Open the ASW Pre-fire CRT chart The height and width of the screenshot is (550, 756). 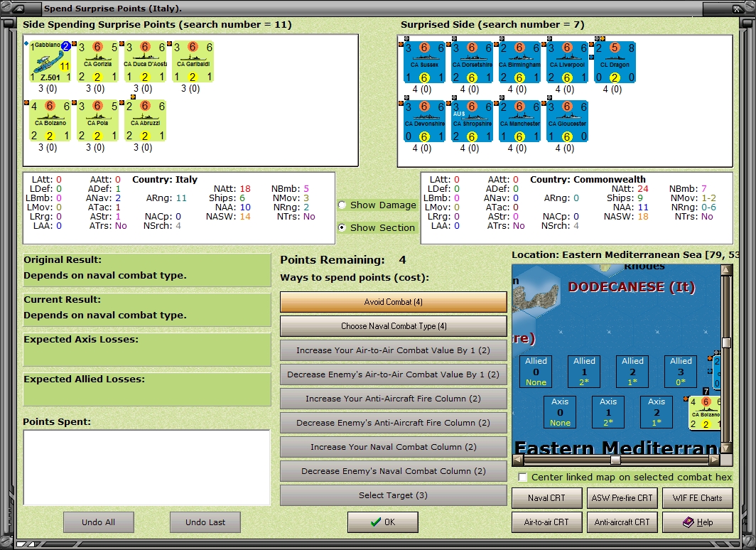(x=622, y=498)
